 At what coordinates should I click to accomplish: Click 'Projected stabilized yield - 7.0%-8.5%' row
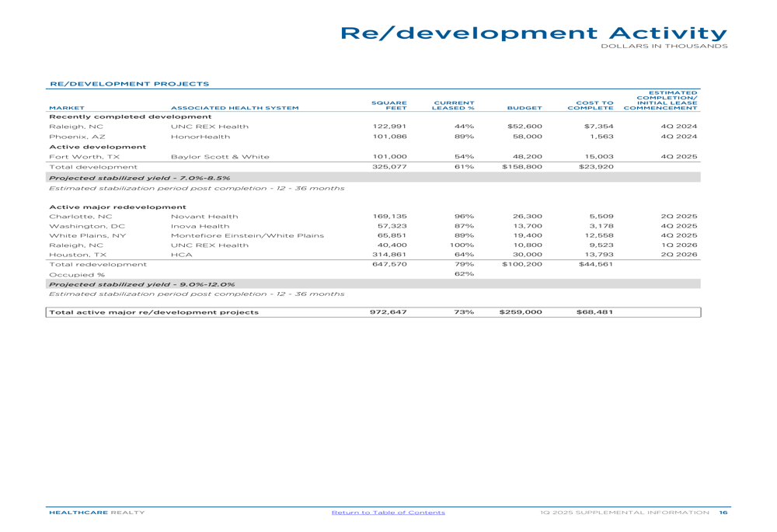(373, 178)
